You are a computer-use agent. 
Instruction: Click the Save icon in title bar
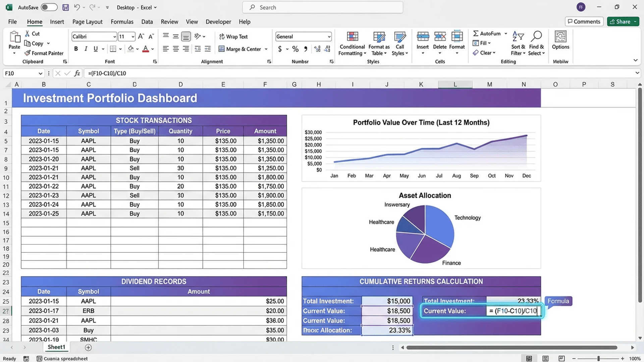(x=65, y=7)
